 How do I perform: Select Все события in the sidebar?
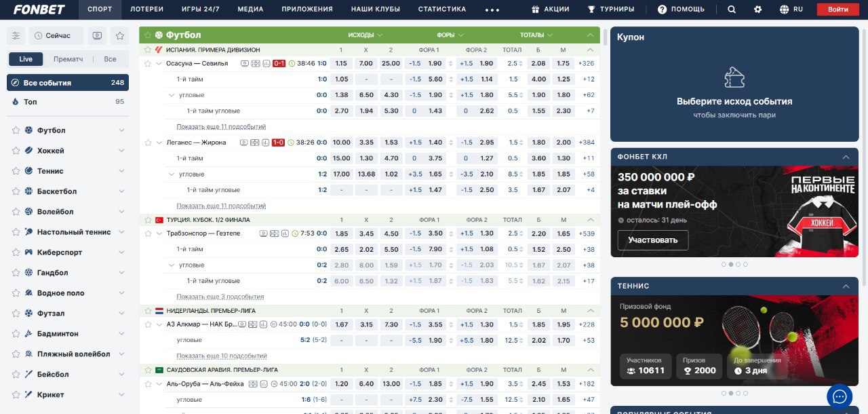[x=68, y=83]
